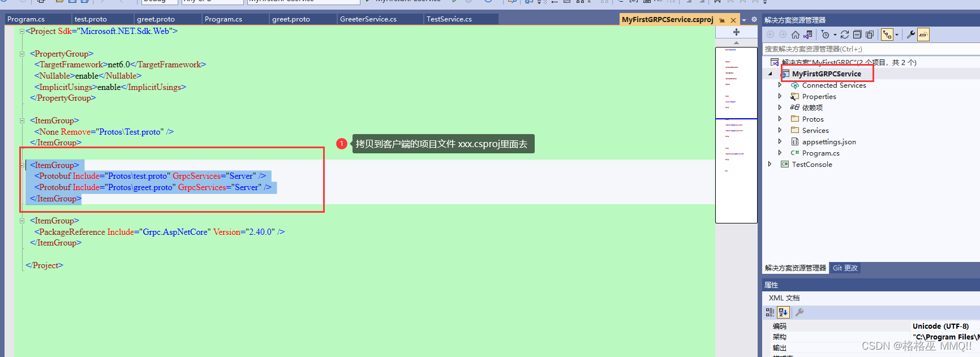Pin the MyFirstGRPCService.csproj tab
The width and height of the screenshot is (980, 357).
point(722,20)
